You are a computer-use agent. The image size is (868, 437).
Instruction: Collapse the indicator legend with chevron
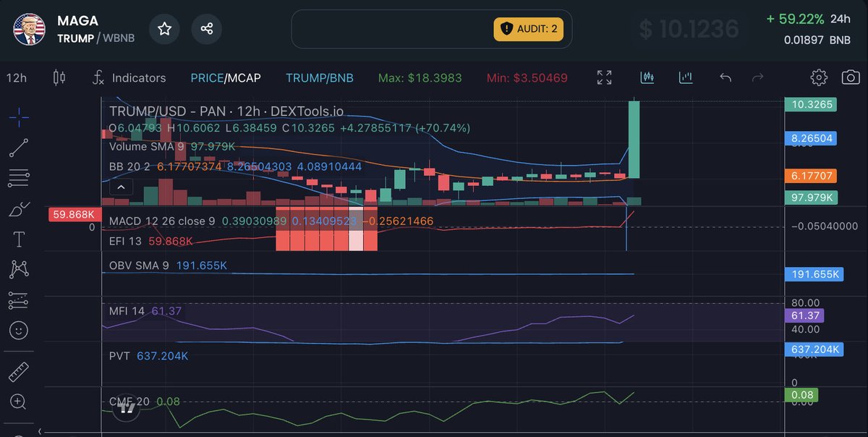(x=121, y=187)
